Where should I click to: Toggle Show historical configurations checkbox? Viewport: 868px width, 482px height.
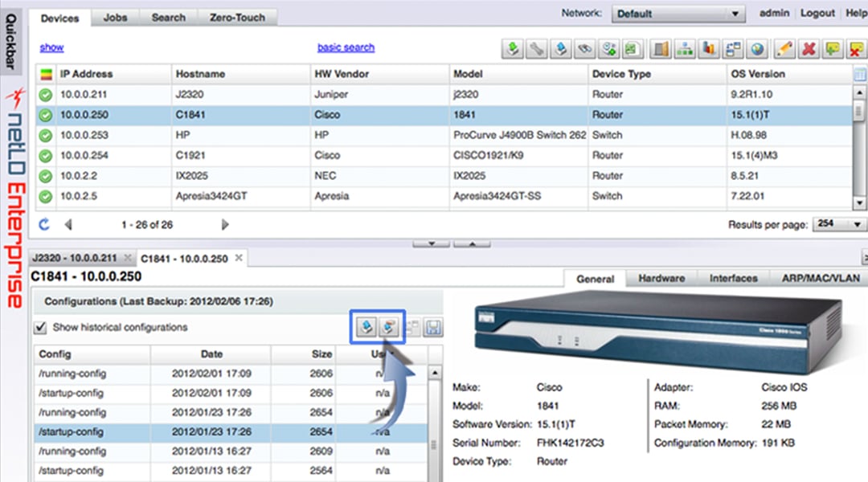(40, 327)
